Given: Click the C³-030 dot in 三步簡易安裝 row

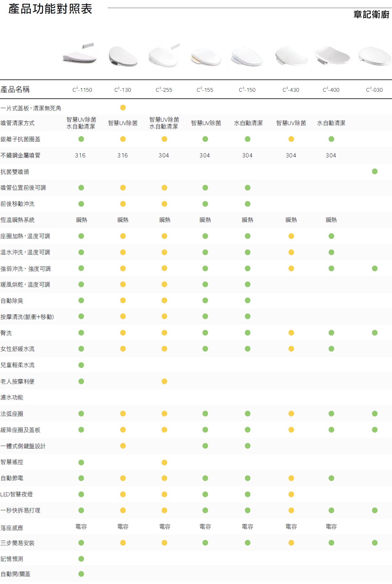Looking at the screenshot, I should point(375,543).
